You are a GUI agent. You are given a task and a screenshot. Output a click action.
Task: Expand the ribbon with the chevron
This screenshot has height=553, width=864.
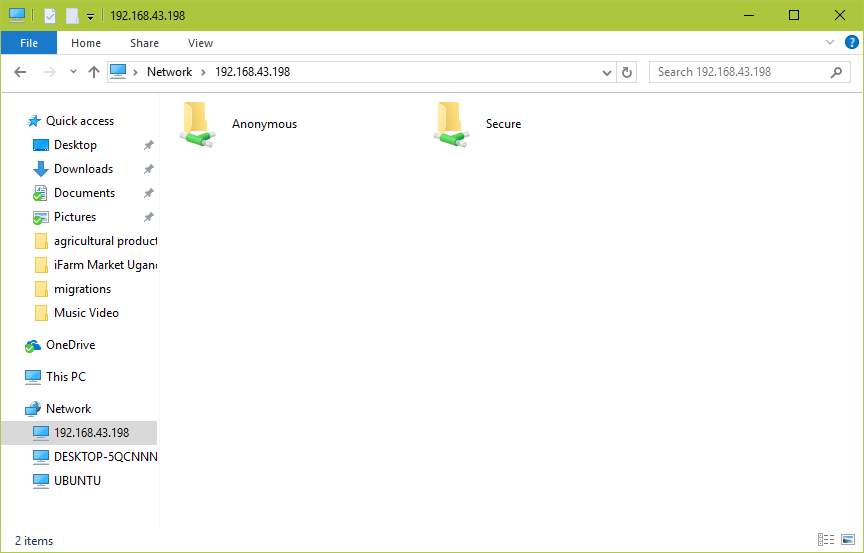[x=829, y=43]
